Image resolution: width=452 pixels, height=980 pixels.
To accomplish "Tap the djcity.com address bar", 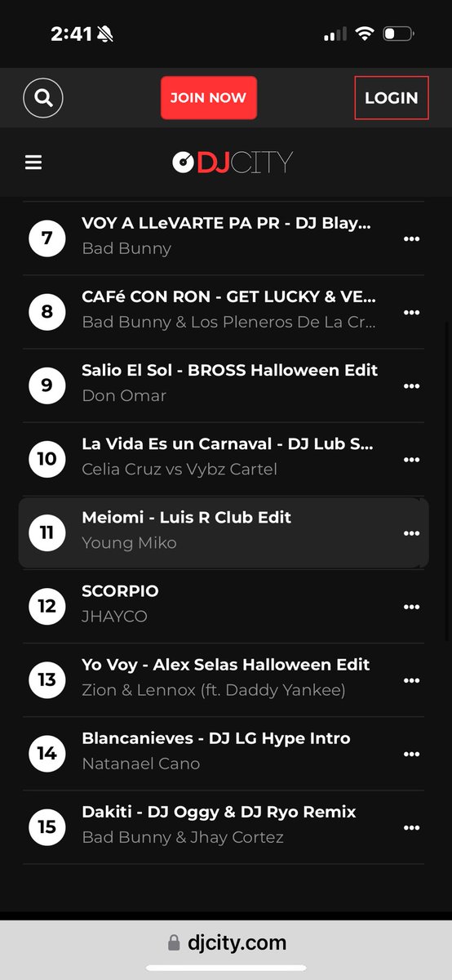I will click(x=226, y=943).
